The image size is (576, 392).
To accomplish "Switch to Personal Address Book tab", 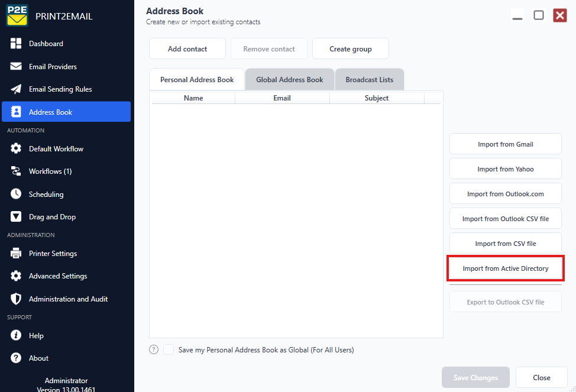I will (197, 79).
